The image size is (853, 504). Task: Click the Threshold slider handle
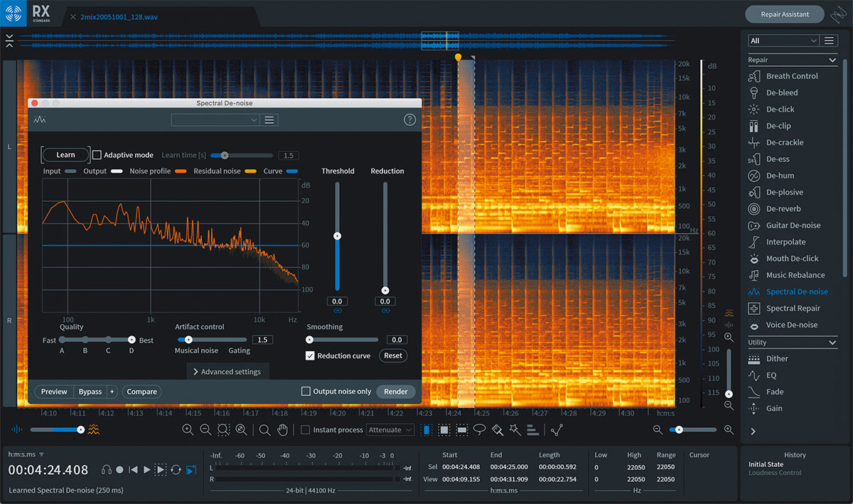[338, 235]
